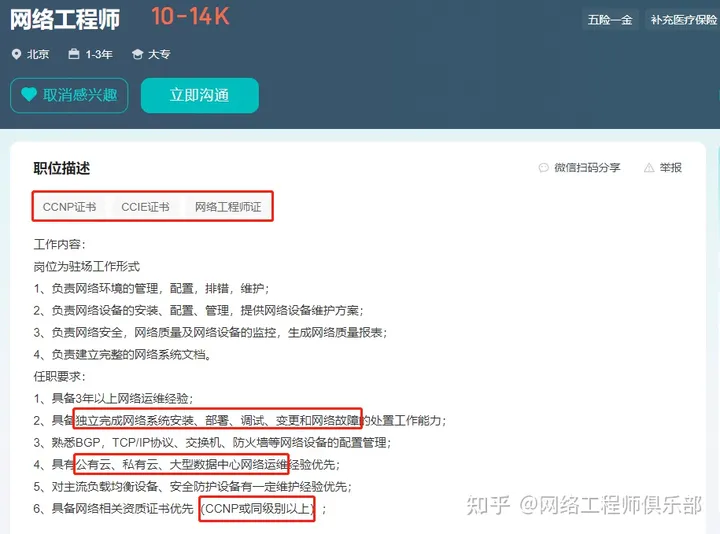Click the heart icon in 取消感兴趣
Image resolution: width=720 pixels, height=534 pixels.
[29, 95]
